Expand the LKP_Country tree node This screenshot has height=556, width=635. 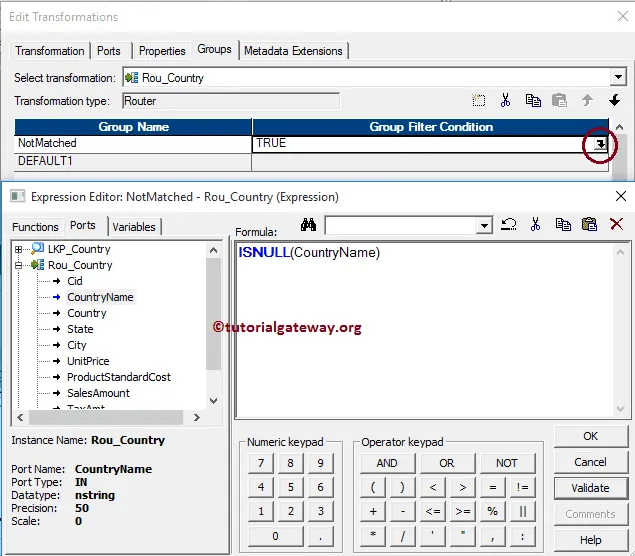point(18,249)
